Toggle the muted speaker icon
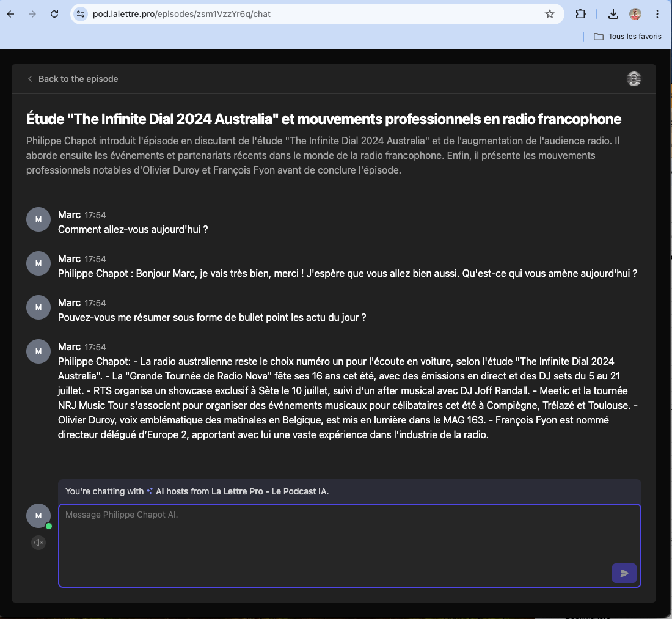672x619 pixels. click(38, 543)
